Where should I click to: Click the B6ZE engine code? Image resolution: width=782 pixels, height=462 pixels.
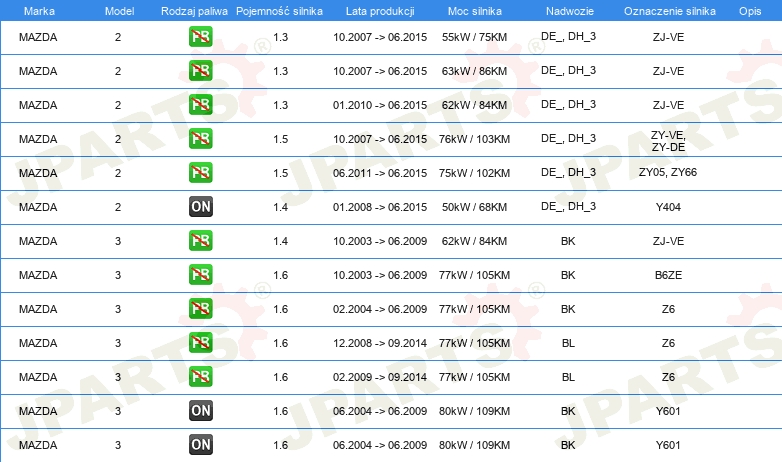tap(668, 275)
